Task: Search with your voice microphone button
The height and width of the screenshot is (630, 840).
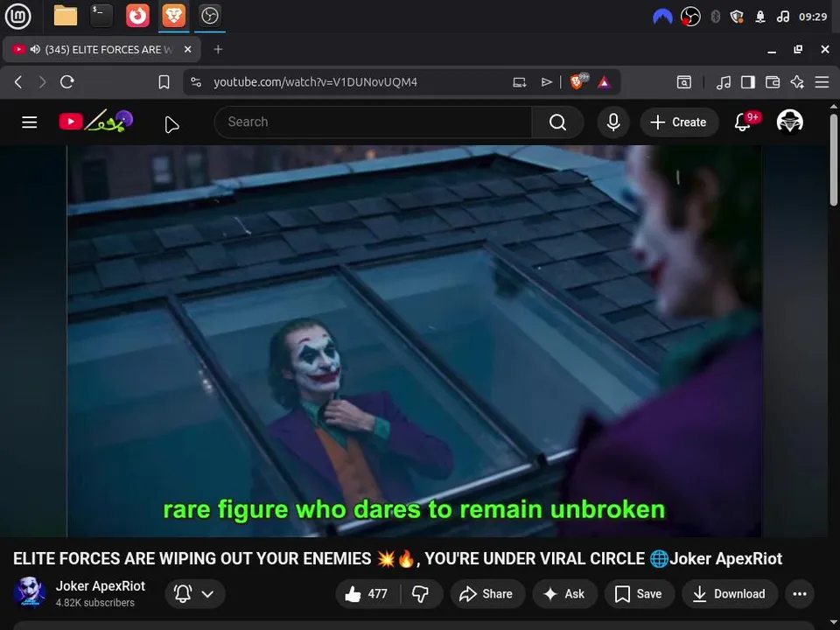Action: coord(613,122)
